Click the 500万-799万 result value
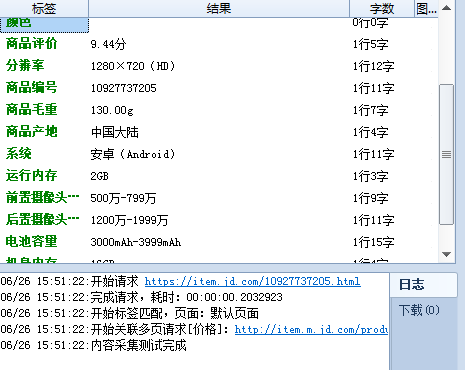 (123, 198)
